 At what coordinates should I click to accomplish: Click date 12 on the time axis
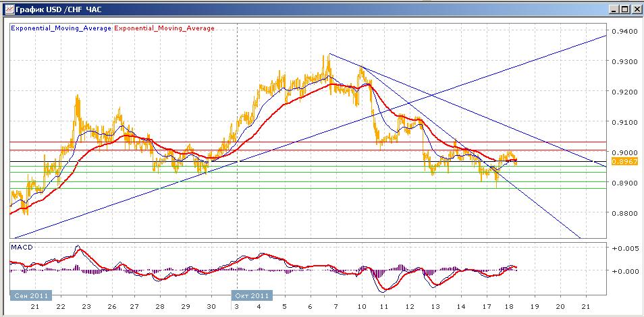pyautogui.click(x=410, y=307)
